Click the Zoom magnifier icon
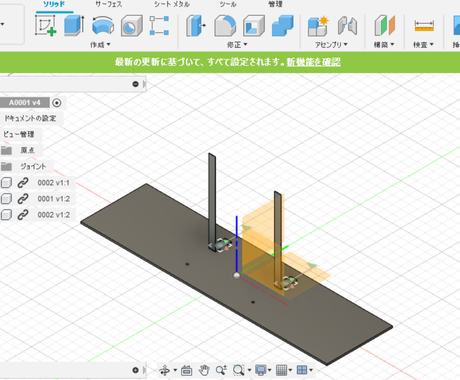Screen dimensions: 460x380 [x=221, y=370]
